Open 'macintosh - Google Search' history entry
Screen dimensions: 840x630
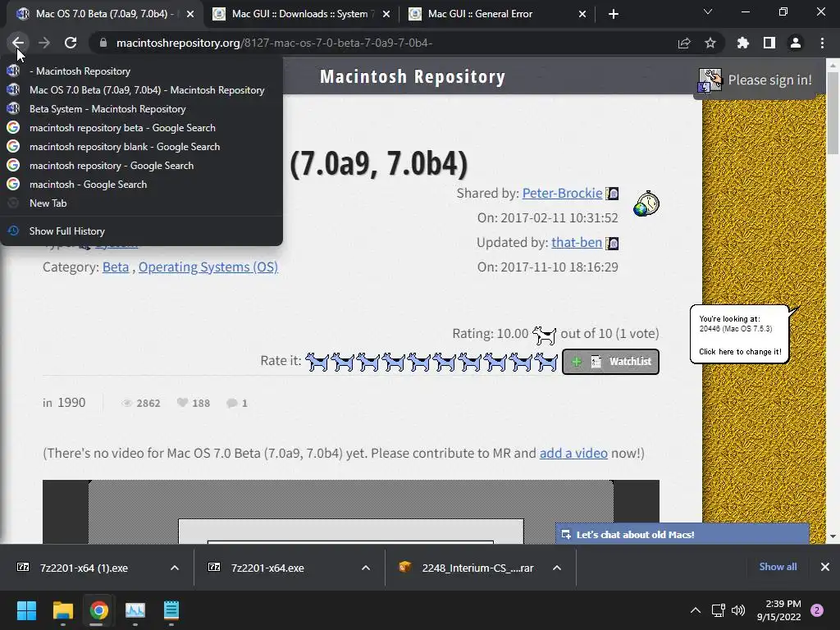[x=141, y=185]
